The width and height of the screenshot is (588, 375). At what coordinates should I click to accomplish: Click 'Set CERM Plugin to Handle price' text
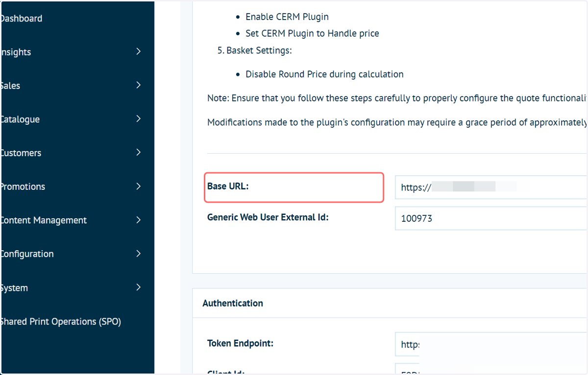(x=312, y=34)
